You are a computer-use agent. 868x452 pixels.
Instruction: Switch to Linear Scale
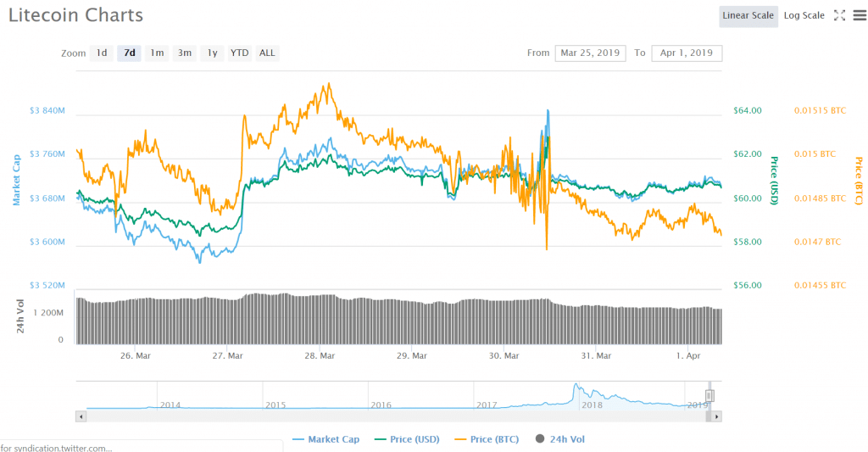(748, 16)
